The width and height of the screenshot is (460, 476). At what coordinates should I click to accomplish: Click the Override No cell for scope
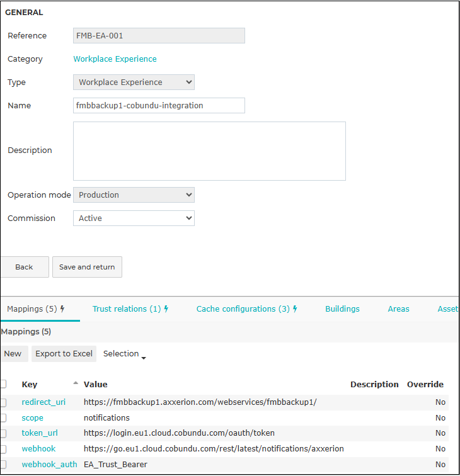coord(440,418)
